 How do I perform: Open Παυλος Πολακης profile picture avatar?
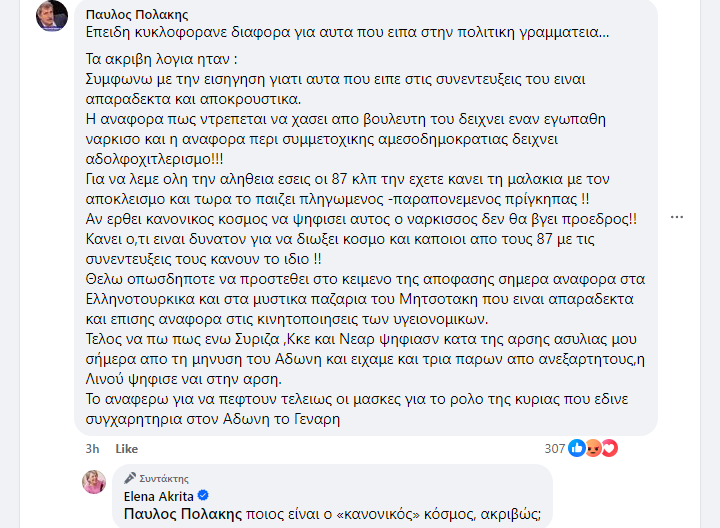[x=52, y=16]
